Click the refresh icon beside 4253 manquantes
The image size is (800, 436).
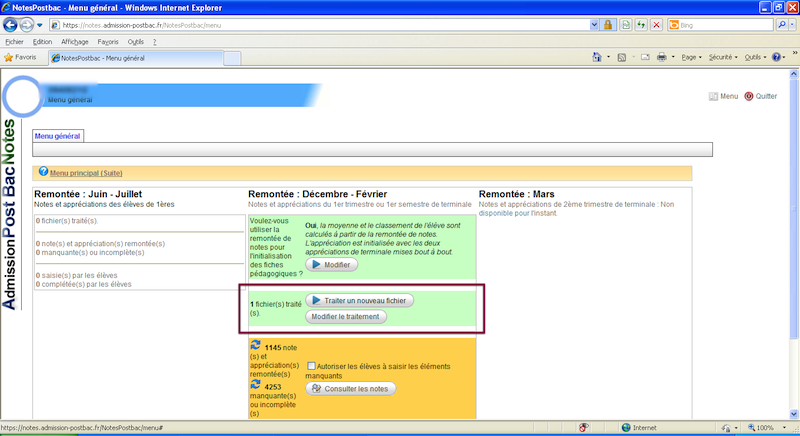256,383
